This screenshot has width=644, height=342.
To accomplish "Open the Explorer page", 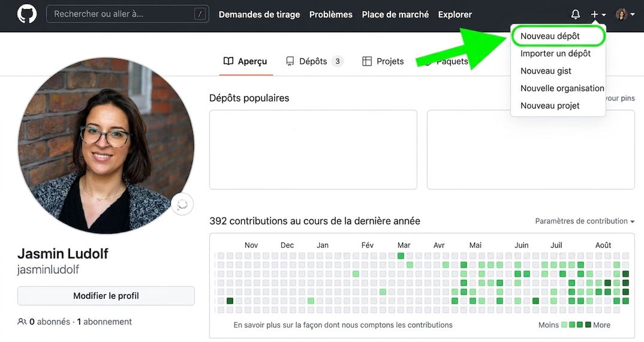I will (455, 14).
